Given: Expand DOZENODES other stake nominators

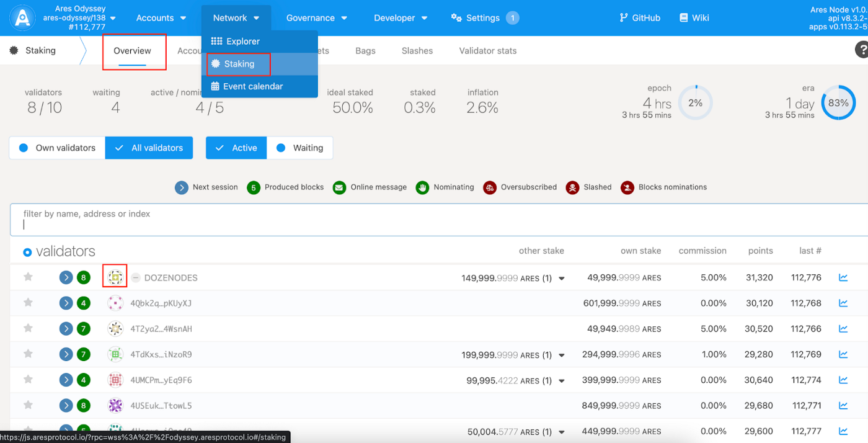Looking at the screenshot, I should pyautogui.click(x=562, y=279).
